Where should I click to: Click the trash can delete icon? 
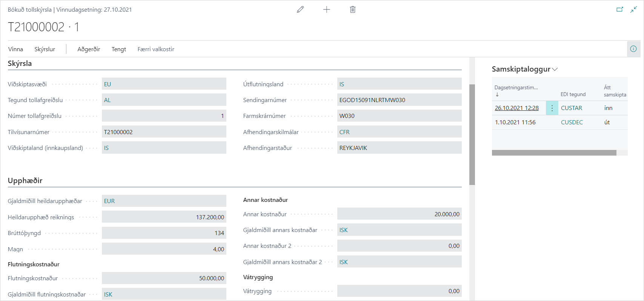[353, 9]
